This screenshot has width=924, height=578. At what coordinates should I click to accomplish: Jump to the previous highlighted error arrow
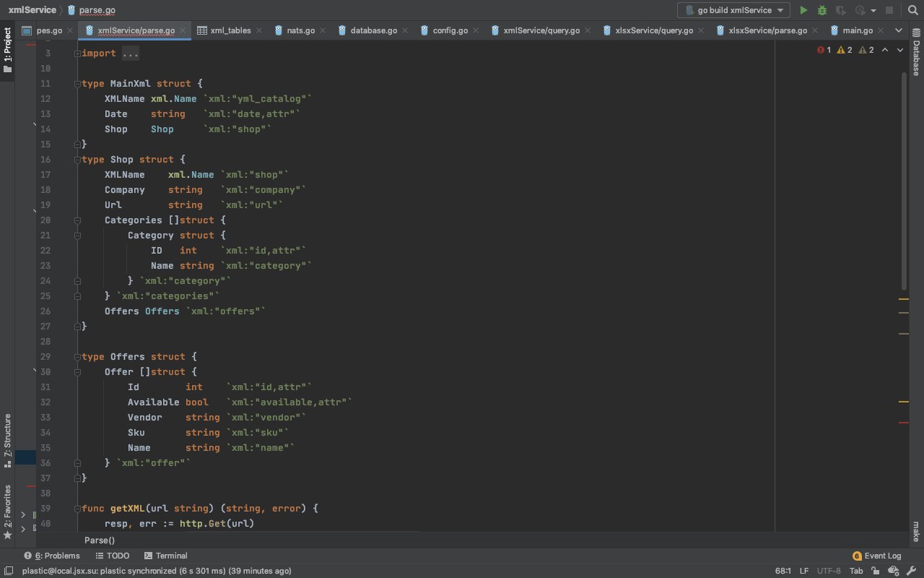(885, 50)
